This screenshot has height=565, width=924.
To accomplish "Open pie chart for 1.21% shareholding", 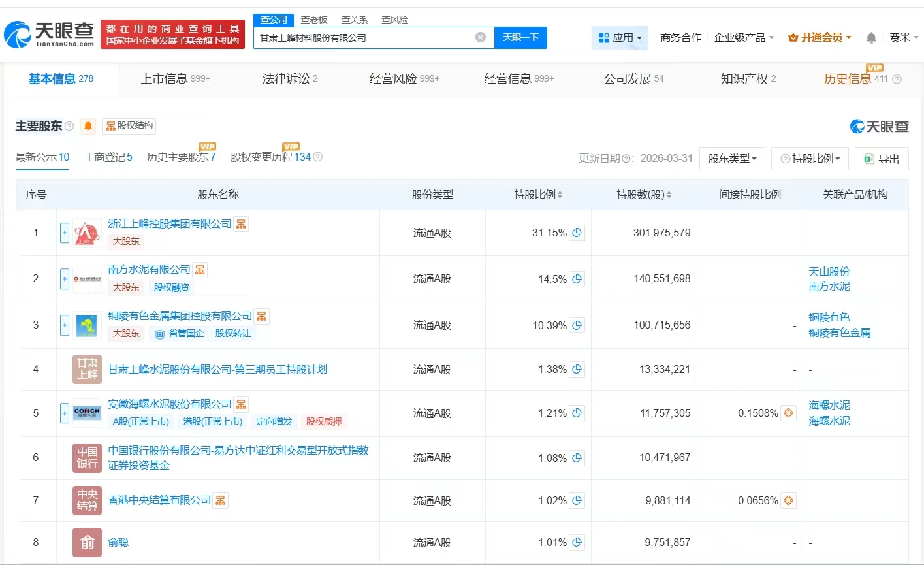I will (577, 413).
